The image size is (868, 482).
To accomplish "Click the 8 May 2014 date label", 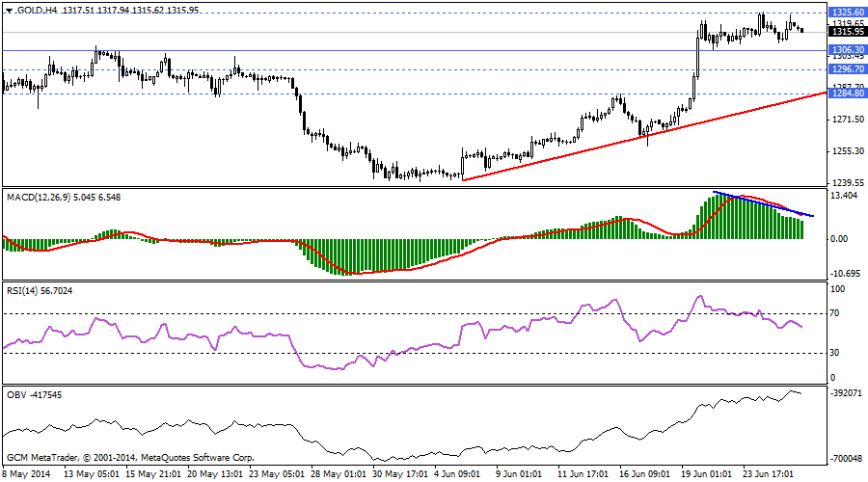I will click(26, 474).
